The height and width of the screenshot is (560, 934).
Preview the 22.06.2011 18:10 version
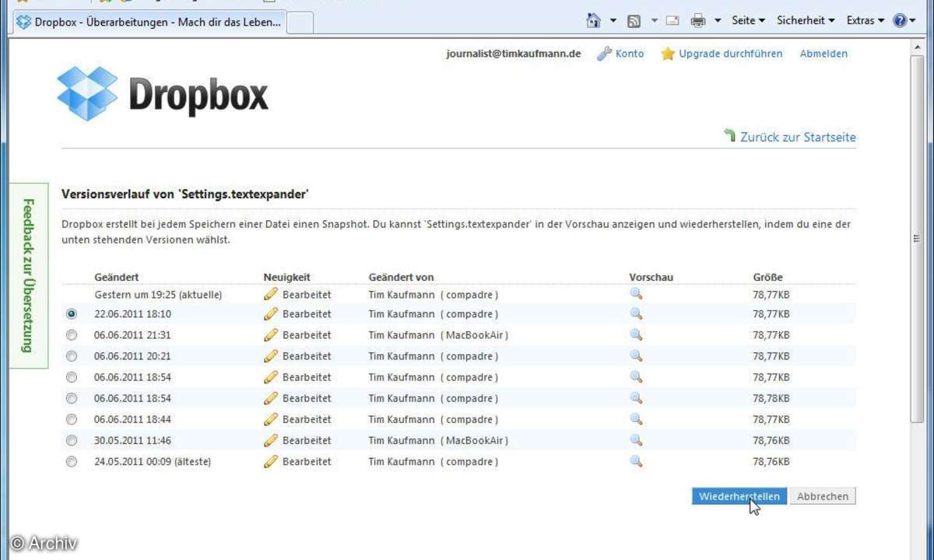[636, 314]
